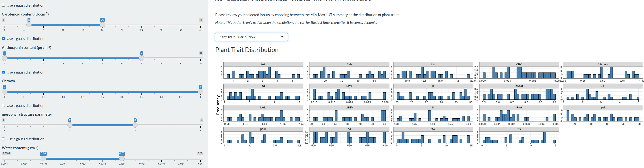
Task: Click the psi histogram panel
Action: click(x=603, y=116)
